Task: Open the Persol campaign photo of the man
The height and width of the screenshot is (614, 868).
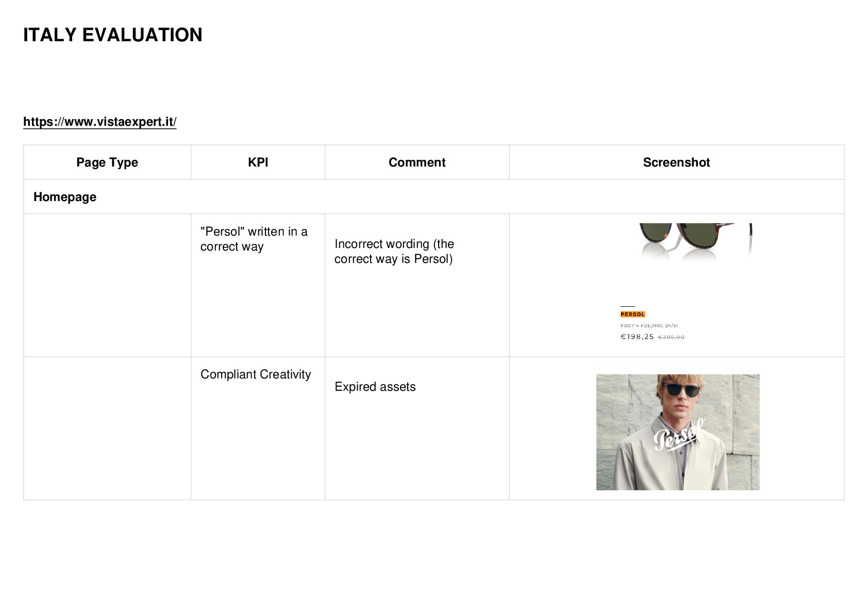Action: (678, 432)
